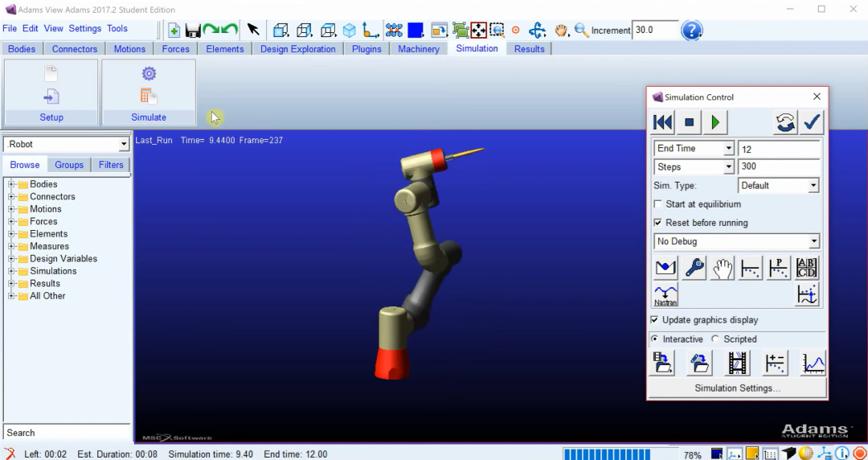Open the blue question mark help icon
Viewport: 868px width, 460px height.
click(691, 30)
